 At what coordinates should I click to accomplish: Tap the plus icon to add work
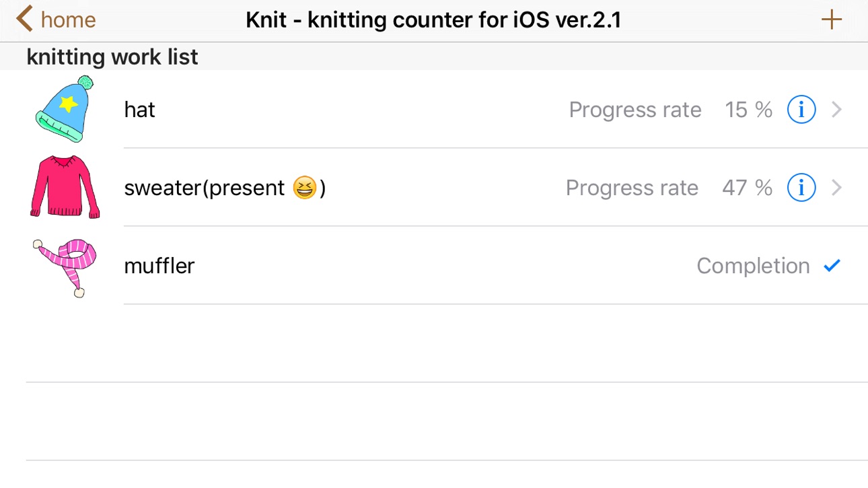(832, 20)
